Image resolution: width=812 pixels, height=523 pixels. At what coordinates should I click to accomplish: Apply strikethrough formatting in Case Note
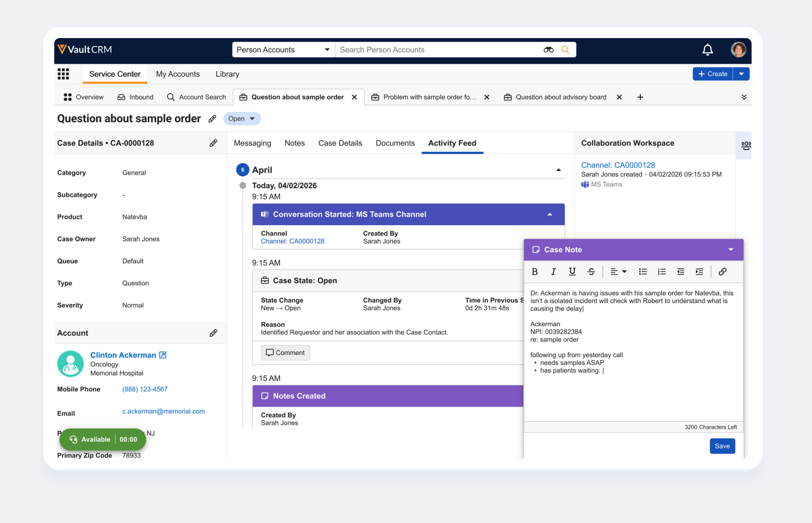(x=591, y=272)
